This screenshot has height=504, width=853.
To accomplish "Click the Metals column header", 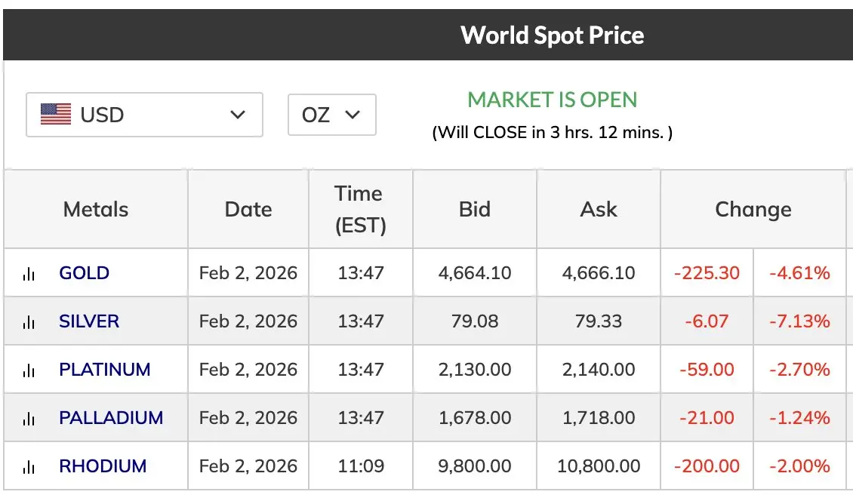I will pyautogui.click(x=96, y=209).
